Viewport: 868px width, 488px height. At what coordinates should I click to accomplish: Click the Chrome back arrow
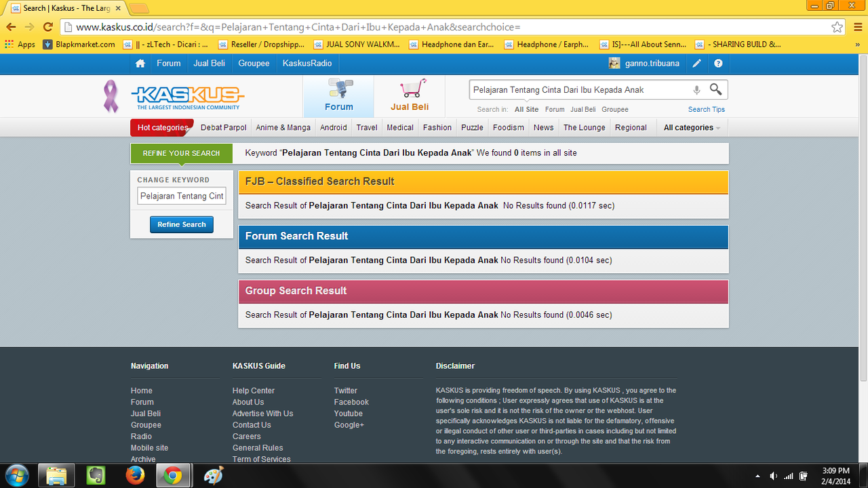point(11,27)
